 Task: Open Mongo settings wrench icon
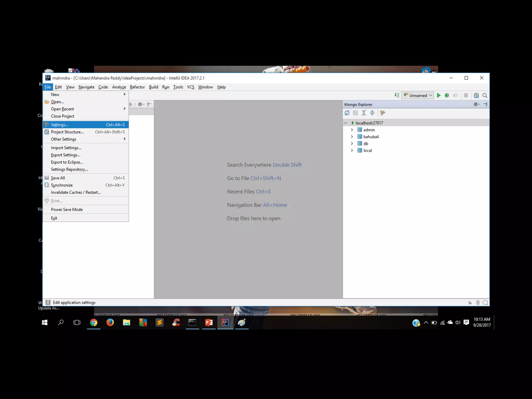[383, 113]
